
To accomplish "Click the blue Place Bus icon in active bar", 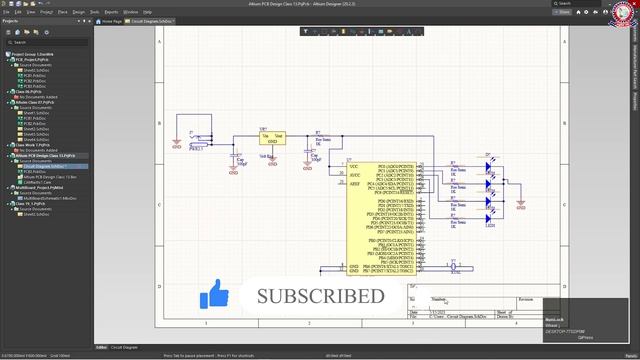I will [x=370, y=31].
